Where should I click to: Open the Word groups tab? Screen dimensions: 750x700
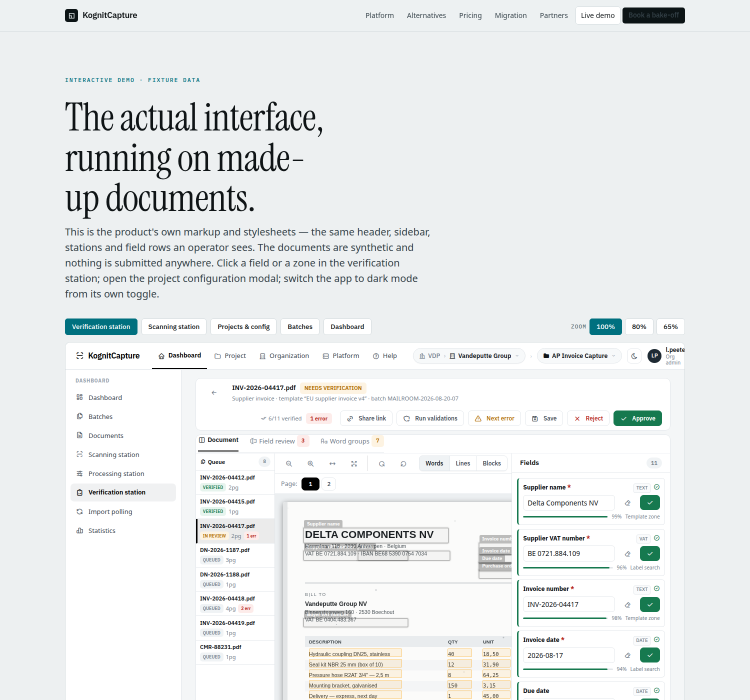[351, 441]
